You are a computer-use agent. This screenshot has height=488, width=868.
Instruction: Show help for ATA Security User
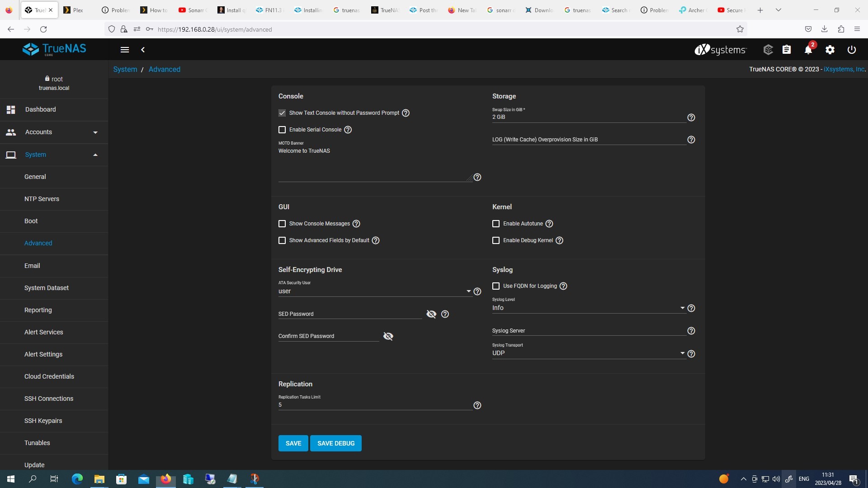pyautogui.click(x=477, y=291)
